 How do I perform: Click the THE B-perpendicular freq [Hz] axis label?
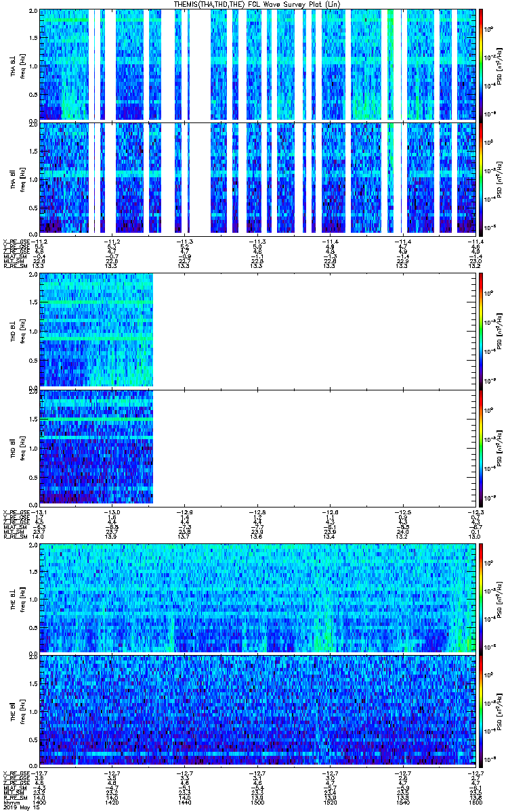click(22, 599)
